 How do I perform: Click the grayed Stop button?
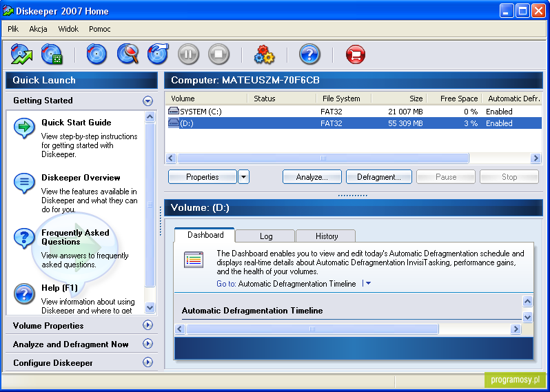point(509,177)
